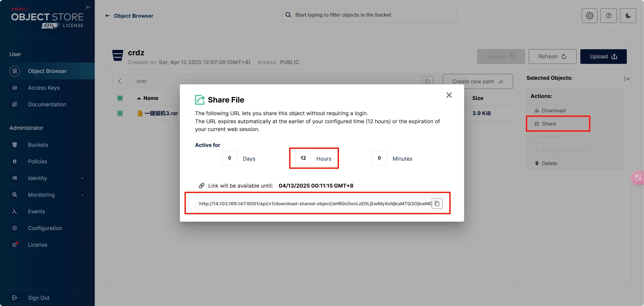Expand the Identity menu section
Screen dimensions: 644x306
(82, 178)
